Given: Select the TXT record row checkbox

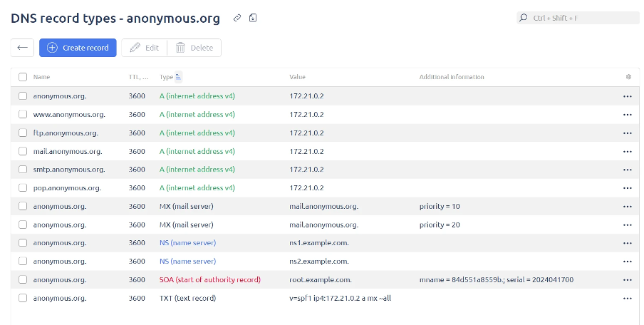Looking at the screenshot, I should (x=23, y=299).
